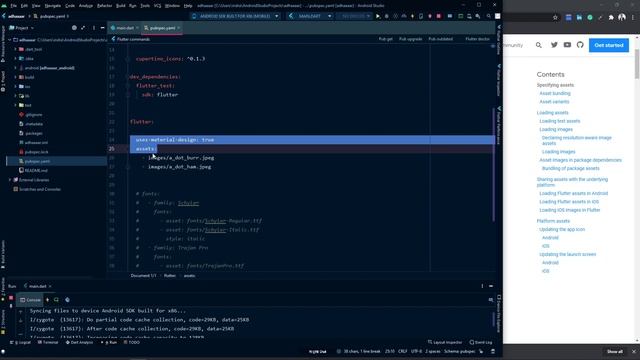This screenshot has height=360, width=640.
Task: Open the Navigate menu
Action: pyautogui.click(x=52, y=6)
